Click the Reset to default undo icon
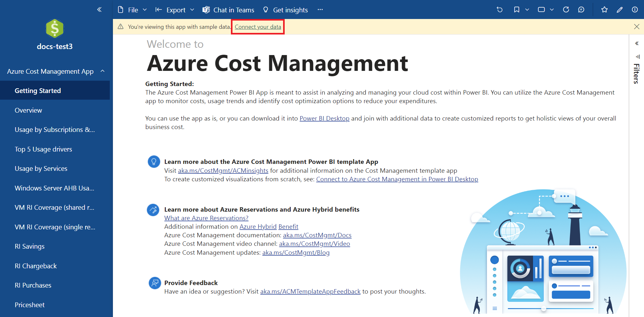 [x=499, y=10]
